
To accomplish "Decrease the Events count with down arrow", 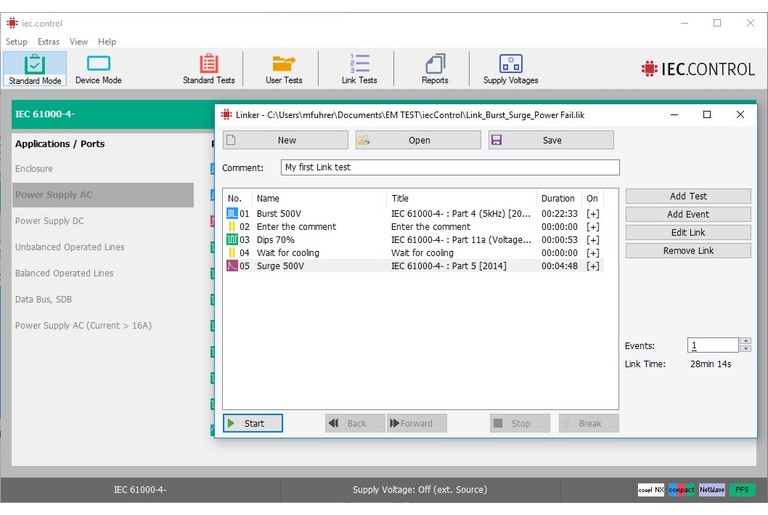I will pyautogui.click(x=745, y=349).
